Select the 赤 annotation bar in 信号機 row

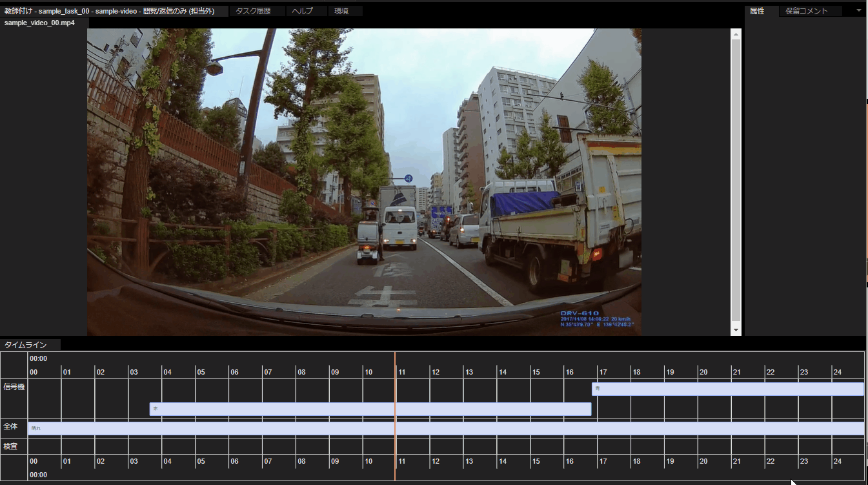pyautogui.click(x=370, y=409)
